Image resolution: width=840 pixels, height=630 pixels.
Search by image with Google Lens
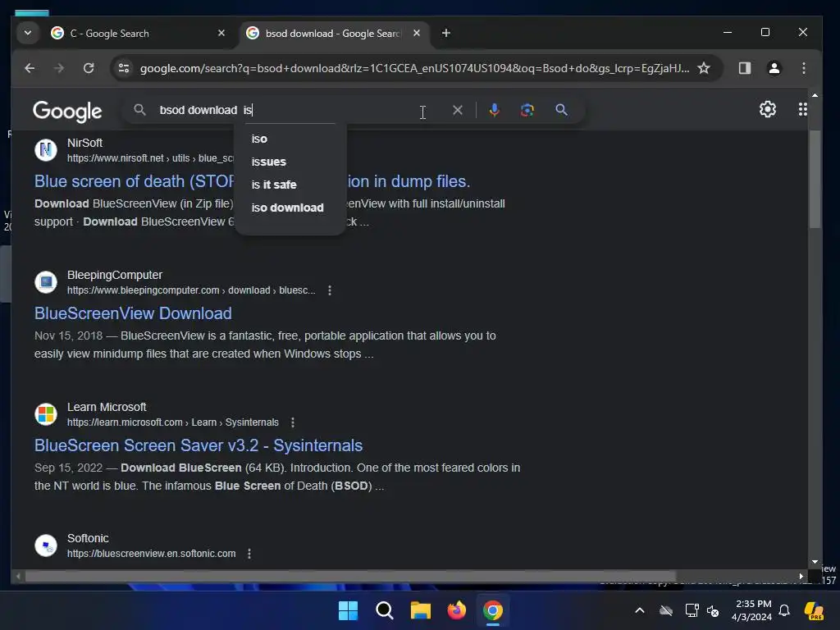coord(527,110)
